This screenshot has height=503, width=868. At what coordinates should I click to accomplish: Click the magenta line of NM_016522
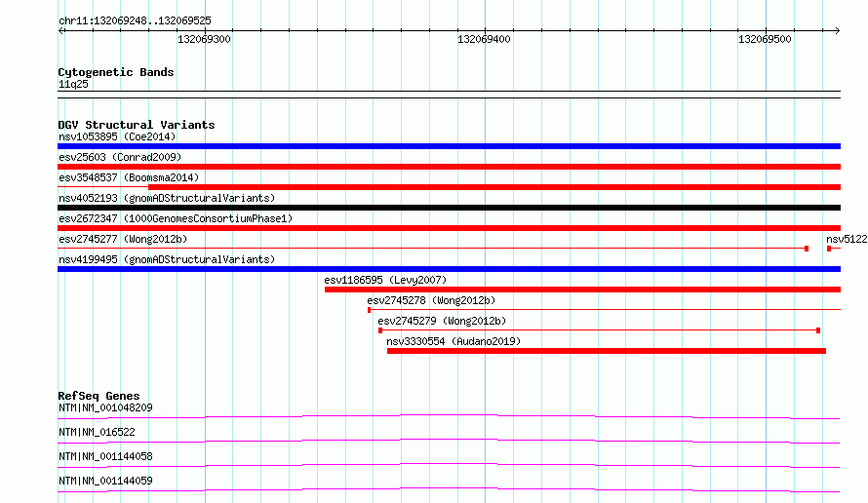point(449,440)
